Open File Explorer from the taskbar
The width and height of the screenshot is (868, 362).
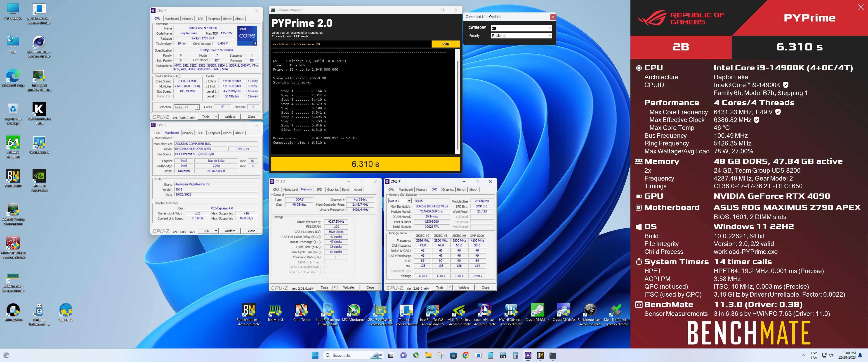[x=428, y=355]
